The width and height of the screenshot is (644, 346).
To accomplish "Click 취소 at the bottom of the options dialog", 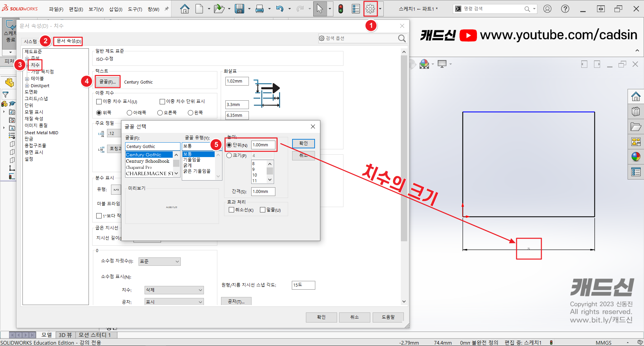I will tap(355, 317).
